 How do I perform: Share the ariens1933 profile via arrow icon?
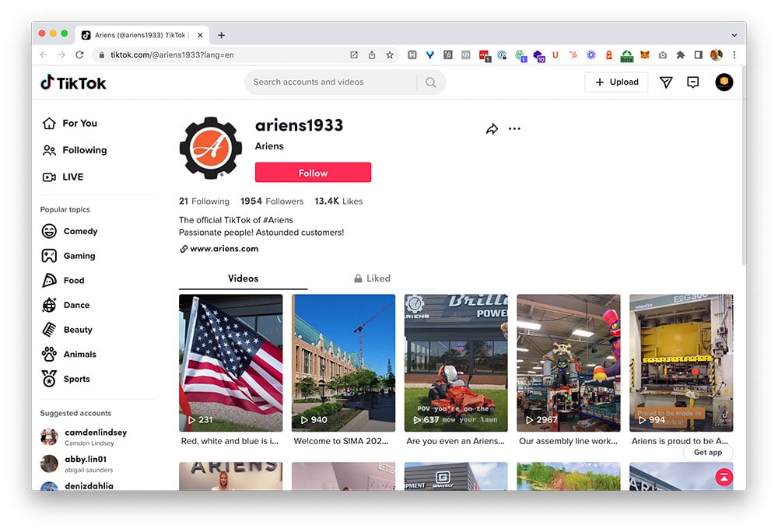coord(492,129)
